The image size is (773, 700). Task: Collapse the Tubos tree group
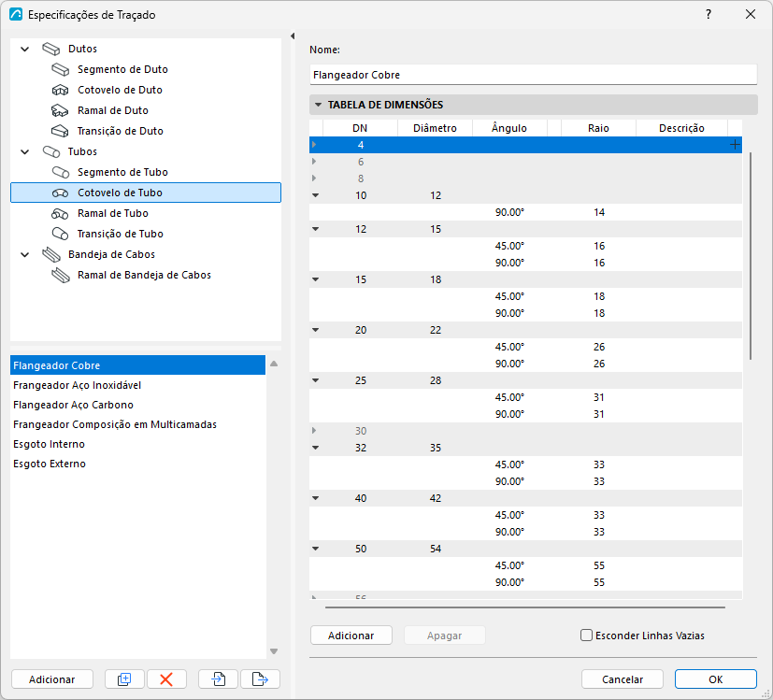pos(25,151)
